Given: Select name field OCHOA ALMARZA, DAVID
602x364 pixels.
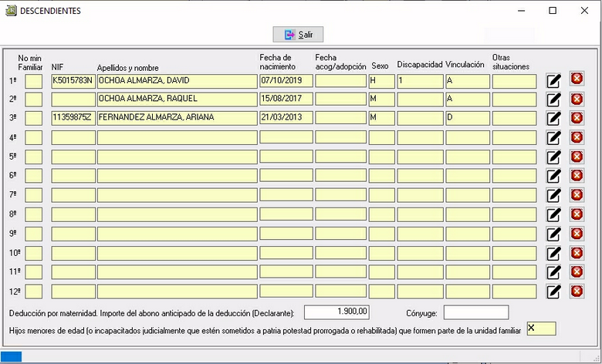Looking at the screenshot, I should point(177,81).
